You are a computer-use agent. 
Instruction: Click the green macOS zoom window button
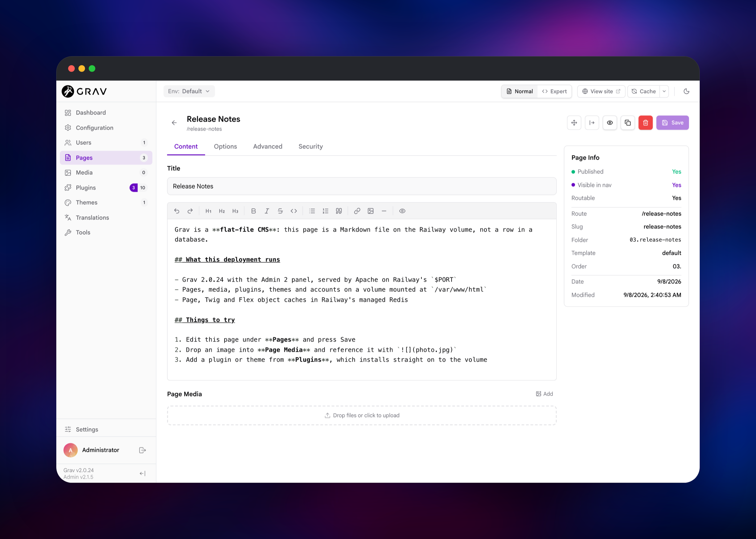pos(92,68)
